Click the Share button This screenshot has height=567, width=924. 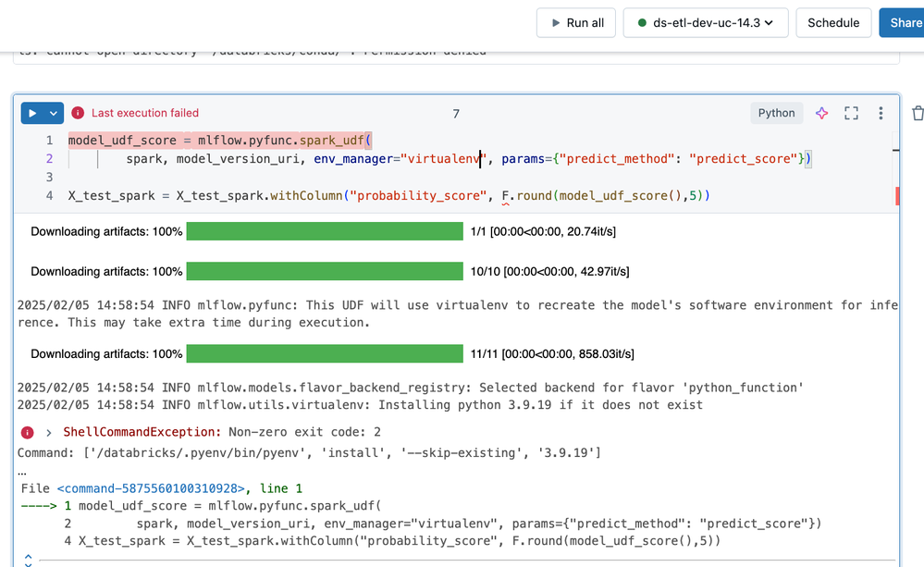tap(905, 23)
